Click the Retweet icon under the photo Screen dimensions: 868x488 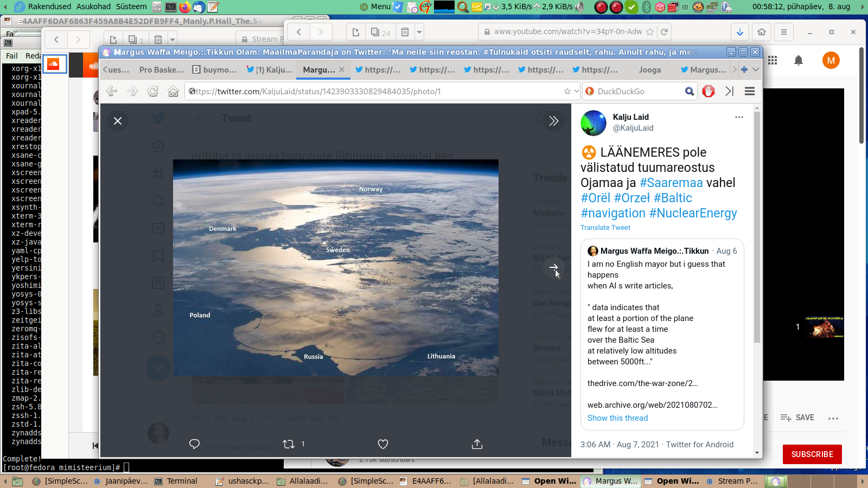289,444
